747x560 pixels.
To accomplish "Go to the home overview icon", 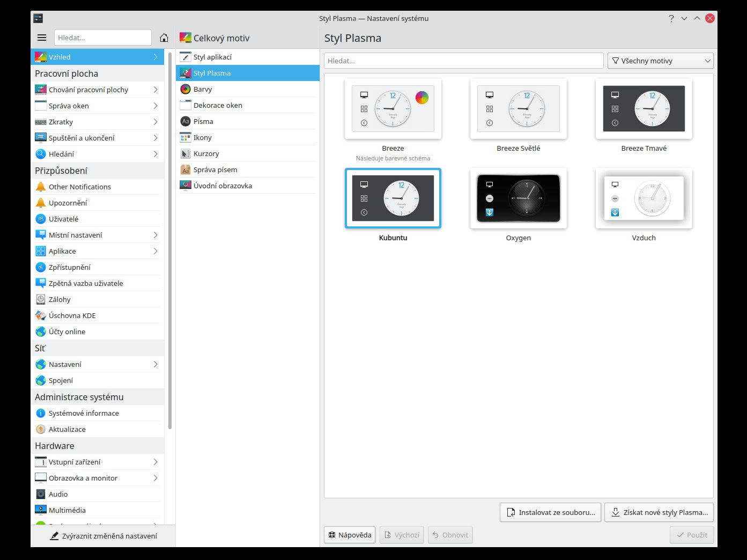I will pyautogui.click(x=164, y=38).
